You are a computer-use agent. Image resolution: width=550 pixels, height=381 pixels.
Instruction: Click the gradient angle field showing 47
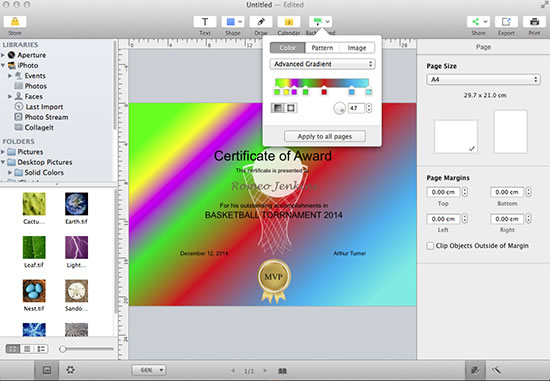tap(356, 108)
